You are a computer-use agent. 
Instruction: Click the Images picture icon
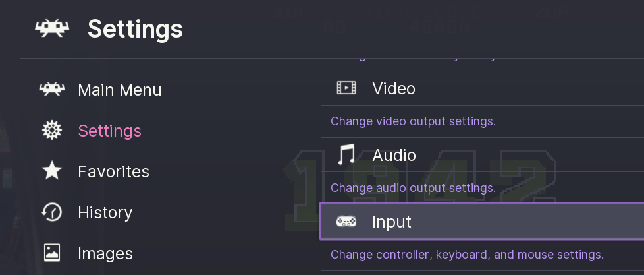point(51,253)
